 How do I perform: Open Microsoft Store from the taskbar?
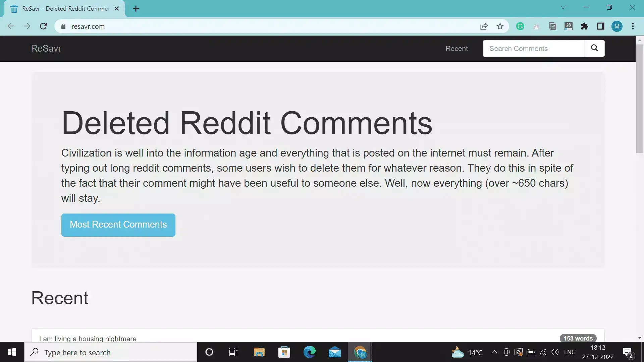tap(284, 352)
